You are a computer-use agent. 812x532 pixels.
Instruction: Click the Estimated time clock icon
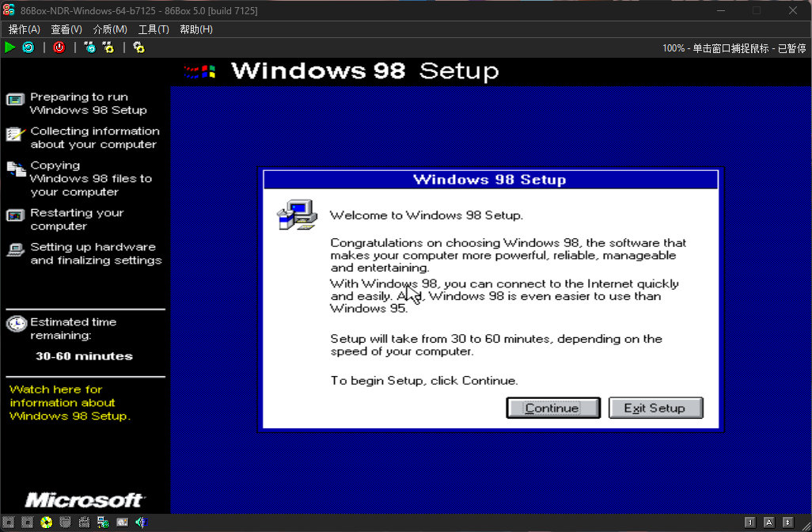pos(16,324)
